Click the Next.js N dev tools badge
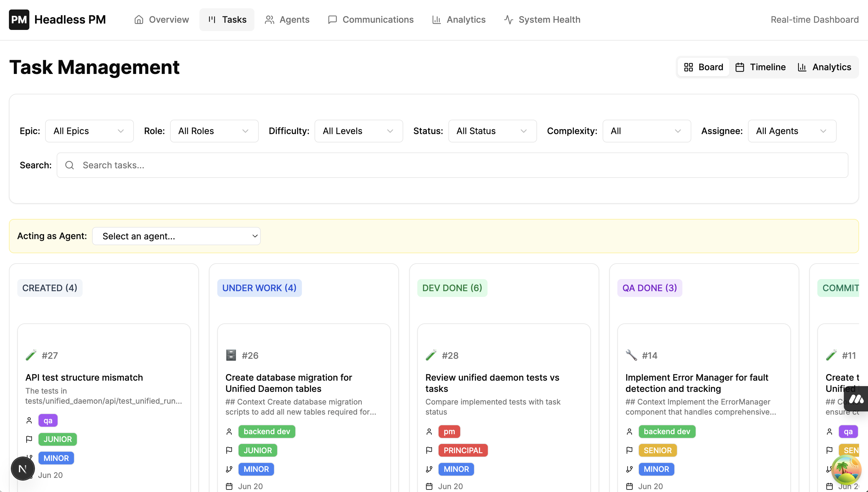The width and height of the screenshot is (868, 492). [x=23, y=469]
